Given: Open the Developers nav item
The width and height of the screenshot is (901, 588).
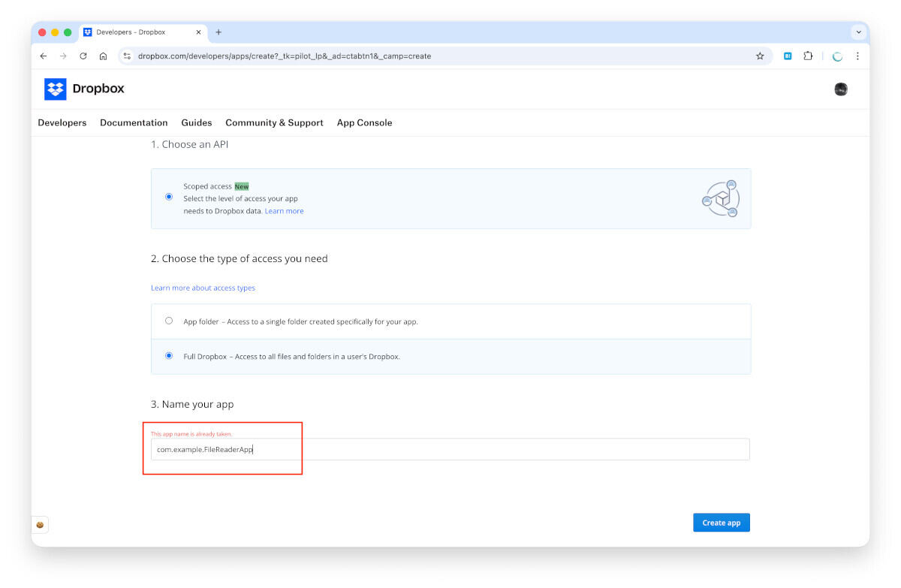Looking at the screenshot, I should (62, 122).
